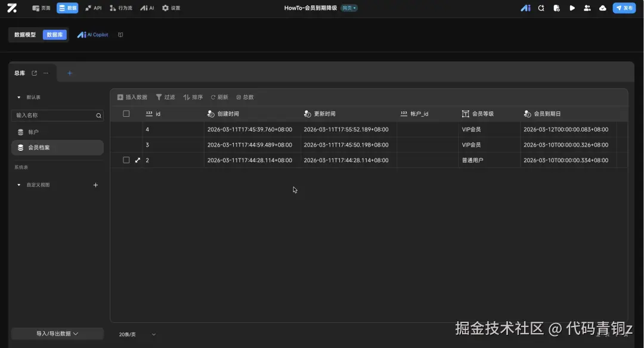Click VIP会员 cell in row 4
The width and height of the screenshot is (644, 348).
click(x=489, y=129)
